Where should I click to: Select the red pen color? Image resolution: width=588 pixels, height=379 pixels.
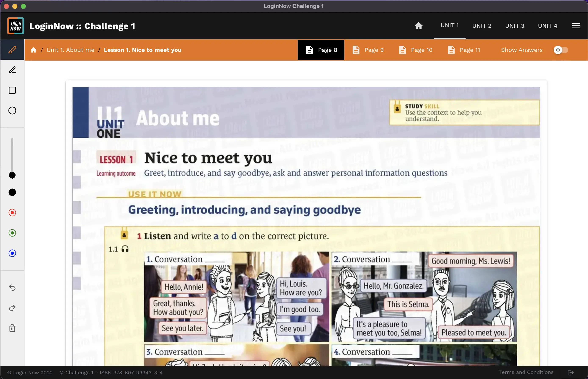(x=12, y=213)
